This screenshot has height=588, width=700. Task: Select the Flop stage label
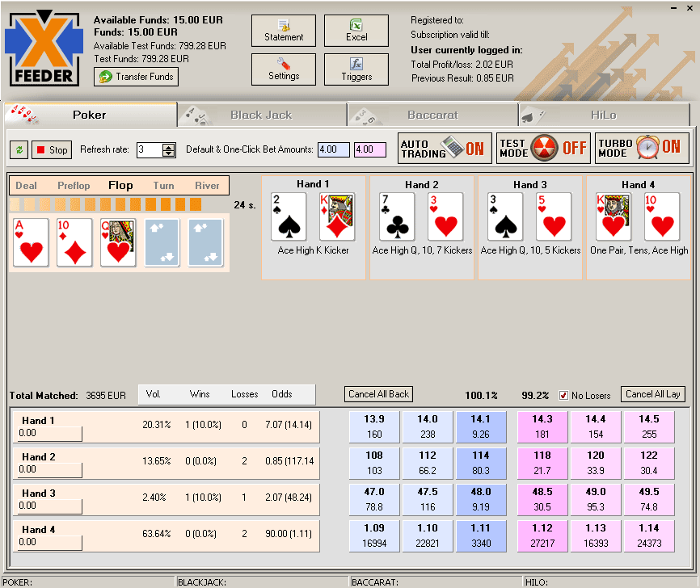pos(120,185)
